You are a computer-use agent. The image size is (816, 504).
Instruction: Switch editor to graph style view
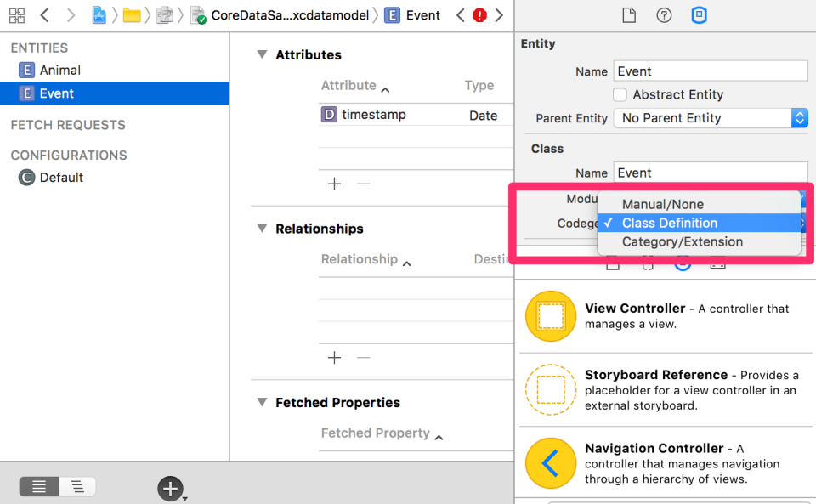coord(77,486)
